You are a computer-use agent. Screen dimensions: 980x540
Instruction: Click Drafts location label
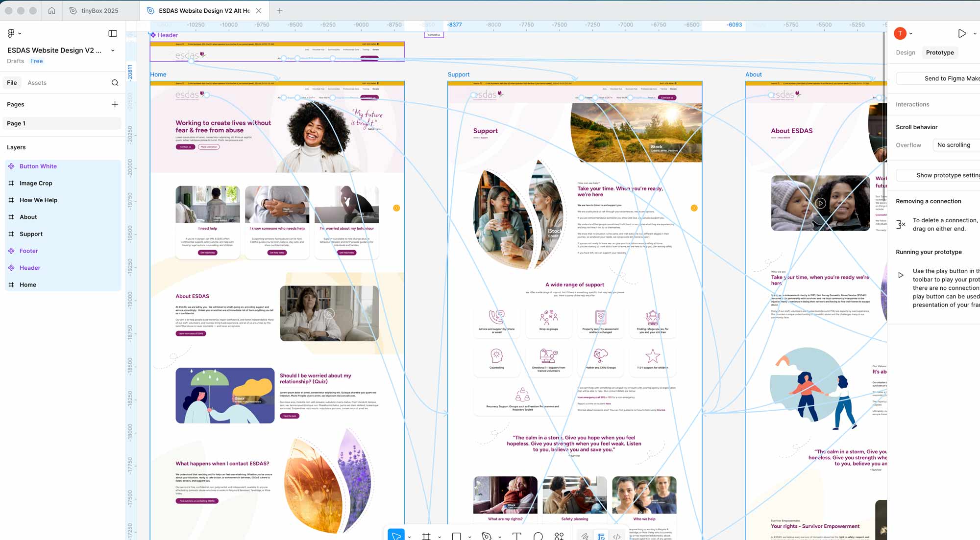(15, 61)
